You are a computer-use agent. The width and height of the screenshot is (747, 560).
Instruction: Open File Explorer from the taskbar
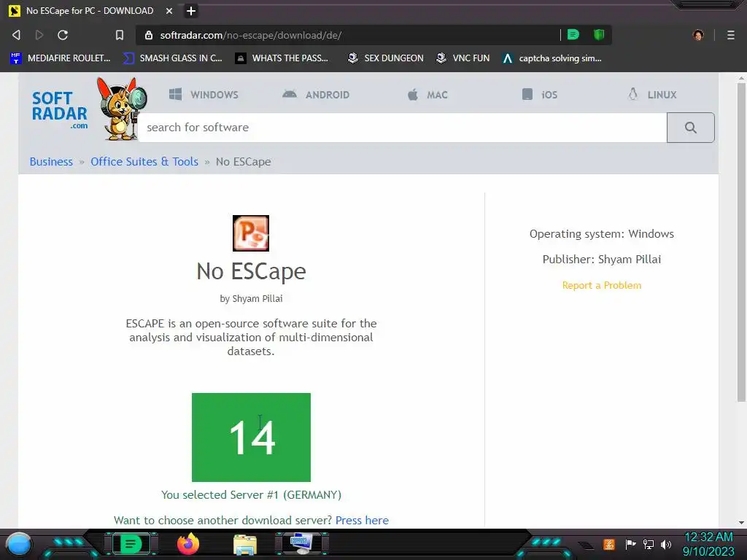tap(245, 544)
